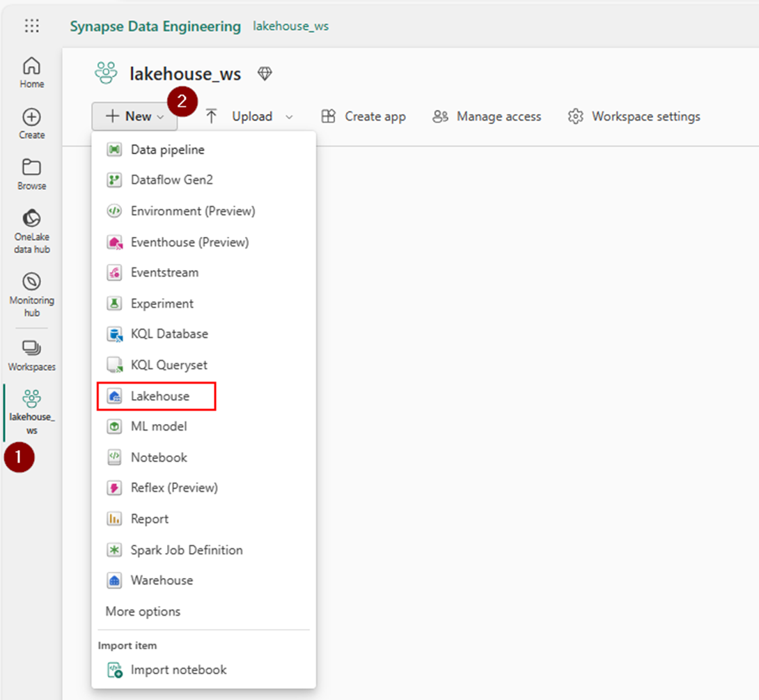The height and width of the screenshot is (700, 759).
Task: Open Browse in the left navigation
Action: tap(32, 174)
